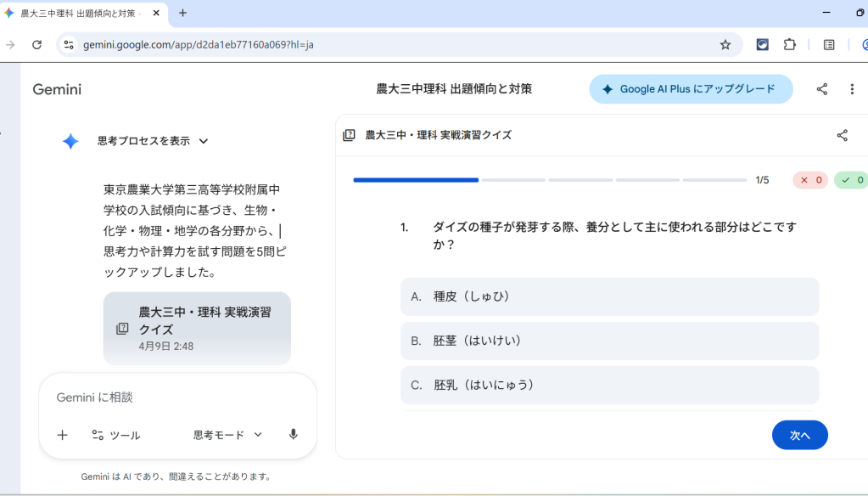Click Google AI Plus にアップグレード button
The image size is (868, 496).
(x=691, y=89)
